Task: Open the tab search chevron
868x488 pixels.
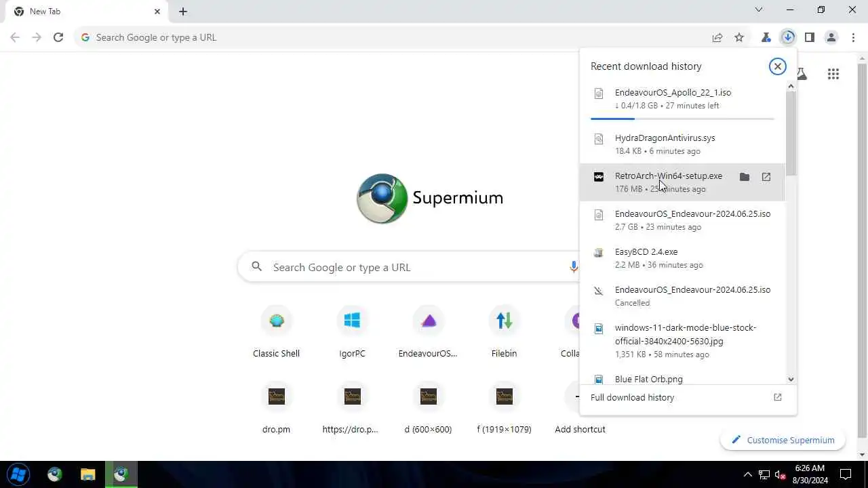Action: (x=759, y=10)
